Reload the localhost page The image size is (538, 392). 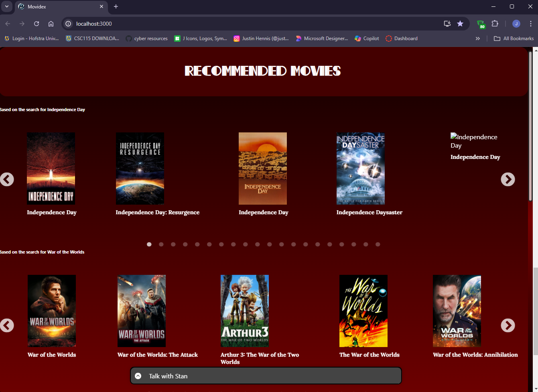[x=37, y=24]
